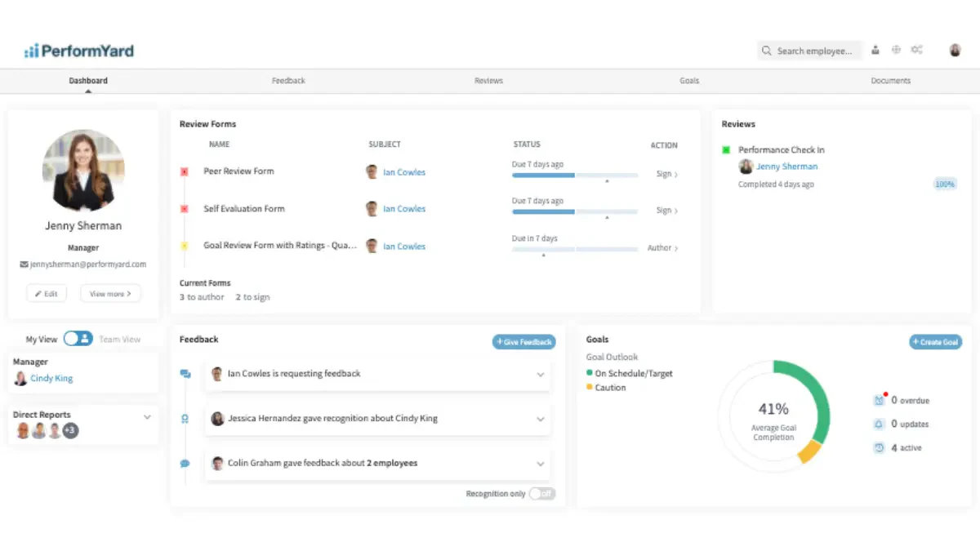Click the On Schedule/Target legend entry
980x551 pixels.
click(630, 373)
